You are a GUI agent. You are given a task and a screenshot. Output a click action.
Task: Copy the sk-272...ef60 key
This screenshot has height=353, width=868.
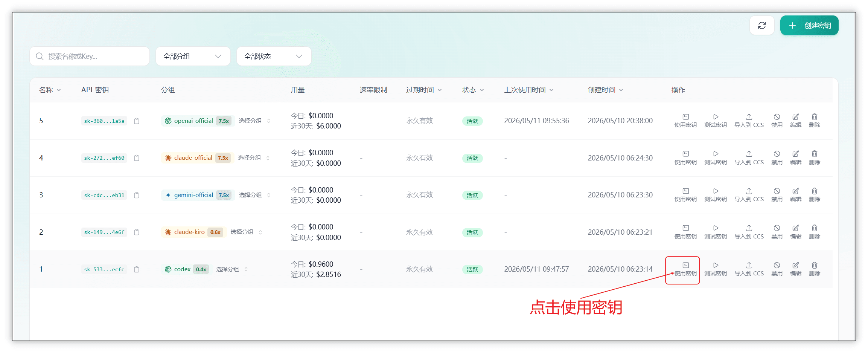[137, 158]
